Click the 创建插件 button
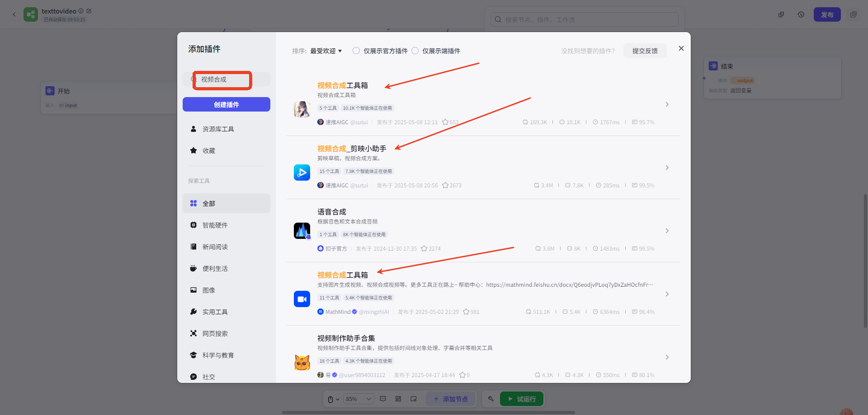The height and width of the screenshot is (415, 868). point(226,104)
